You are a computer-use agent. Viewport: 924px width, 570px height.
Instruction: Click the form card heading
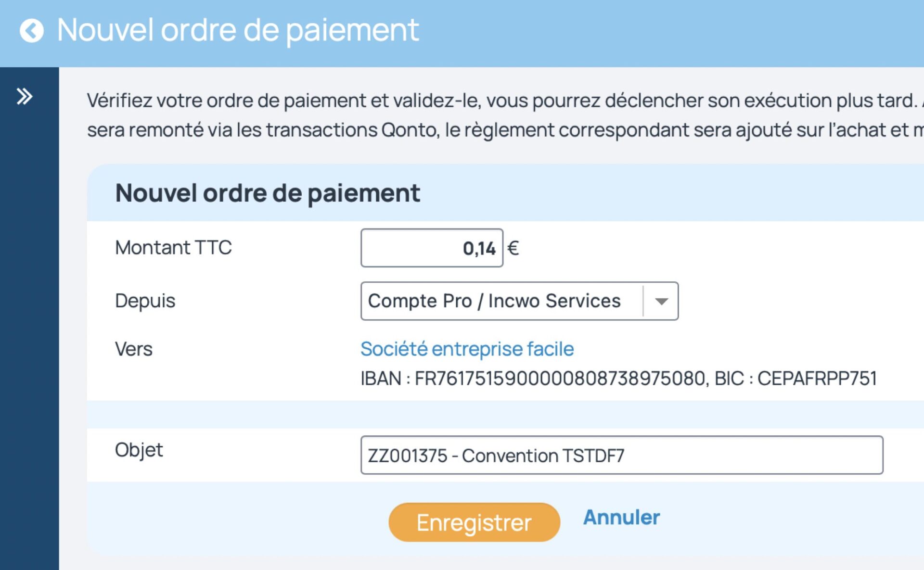(268, 193)
